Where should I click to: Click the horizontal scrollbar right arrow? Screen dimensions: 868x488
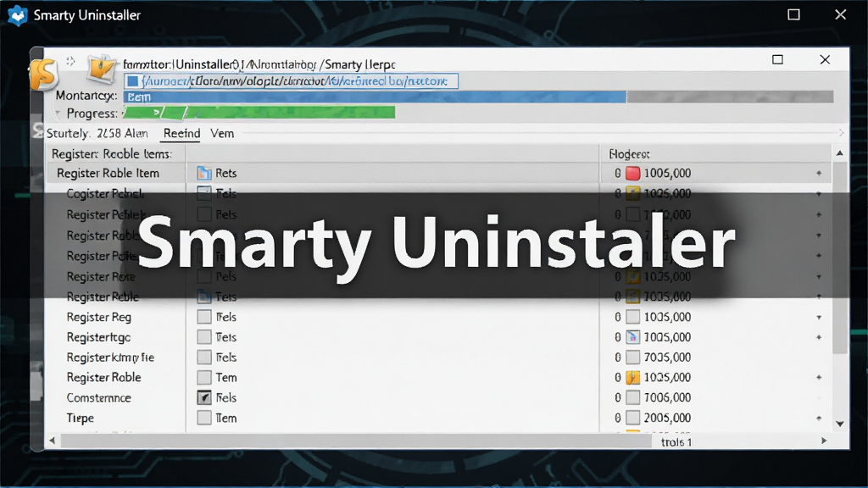pyautogui.click(x=824, y=441)
